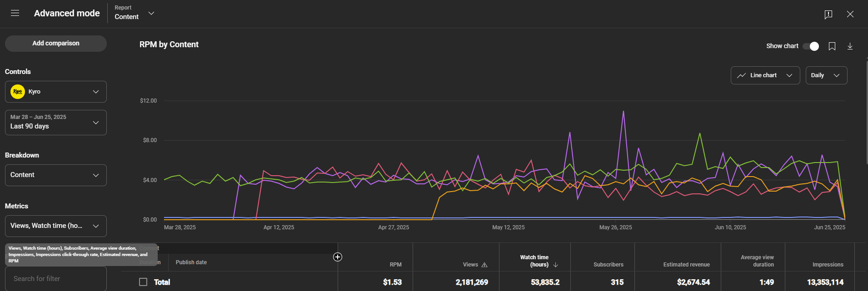Click the sort arrow next to Watch time (hours)

(x=555, y=265)
